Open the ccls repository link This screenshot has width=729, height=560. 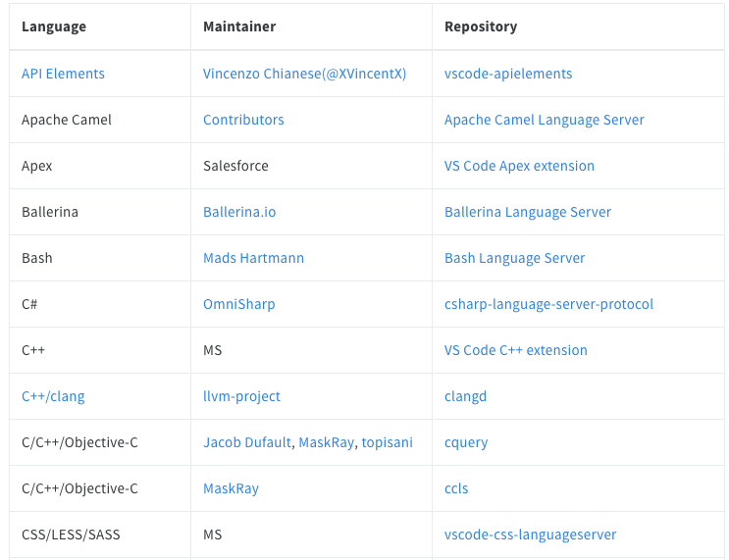[456, 488]
